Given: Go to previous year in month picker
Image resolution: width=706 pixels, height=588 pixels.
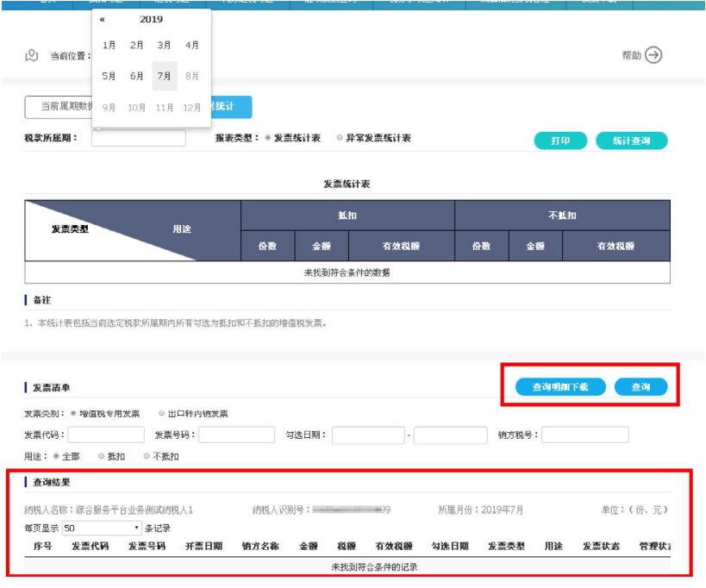Looking at the screenshot, I should pyautogui.click(x=103, y=19).
